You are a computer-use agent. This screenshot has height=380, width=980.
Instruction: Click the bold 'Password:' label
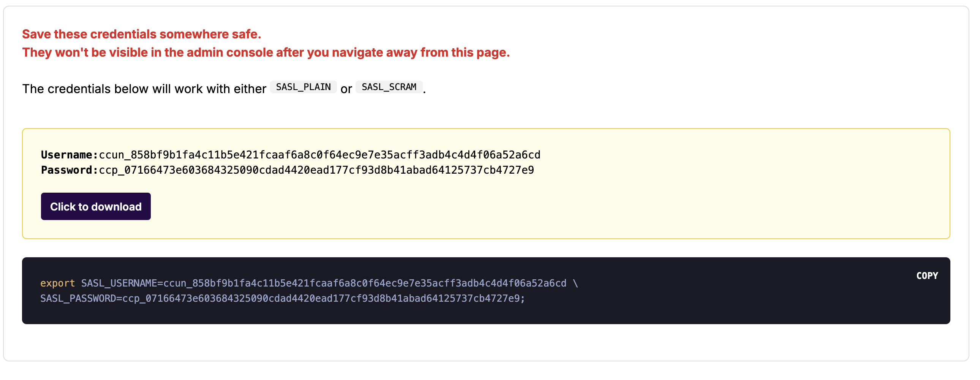pos(69,170)
